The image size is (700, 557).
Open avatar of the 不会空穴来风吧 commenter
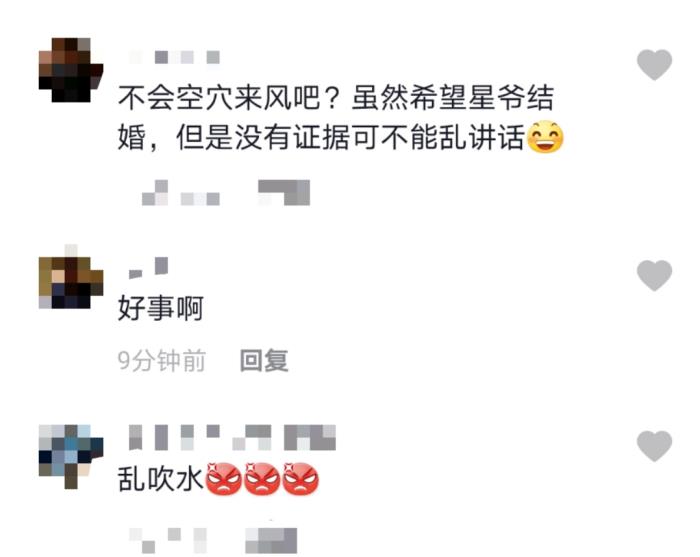(x=71, y=70)
